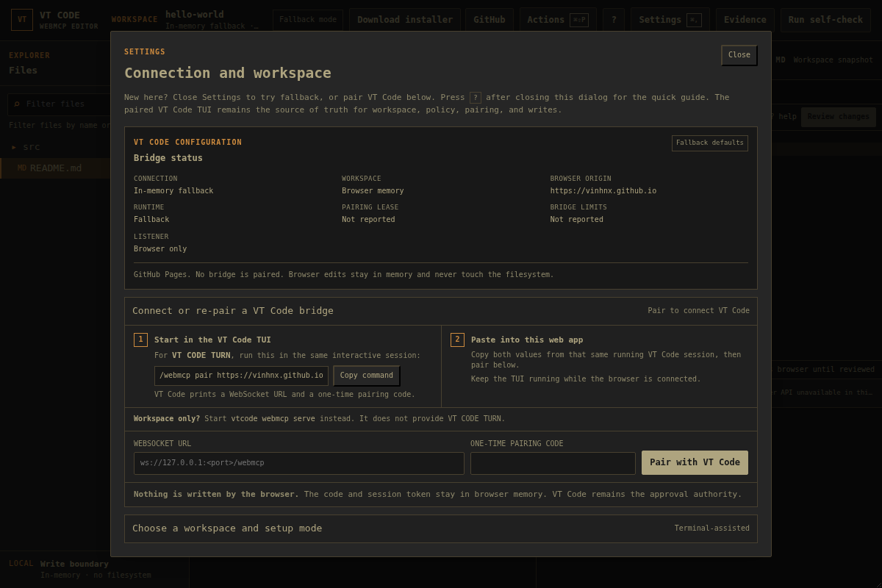
Task: Click the Browser memory workspace value
Action: coord(373,191)
